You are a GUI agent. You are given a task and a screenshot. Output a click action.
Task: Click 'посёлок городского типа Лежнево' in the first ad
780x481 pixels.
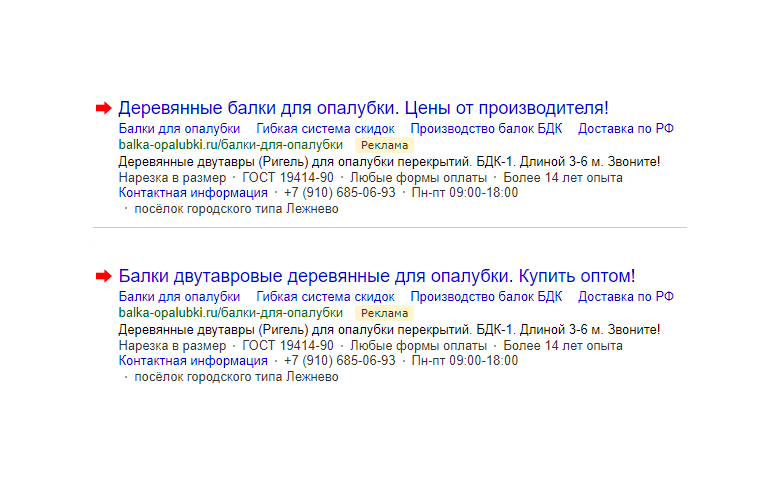pyautogui.click(x=236, y=209)
